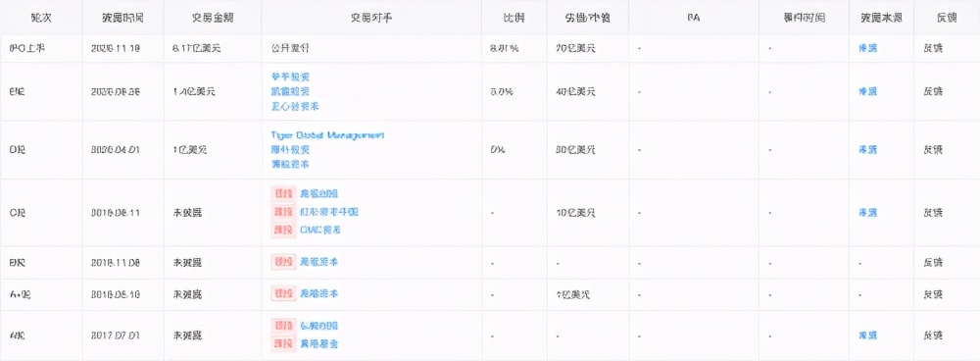The width and height of the screenshot is (980, 361).
Task: Open the source link in the A round row
Action: click(867, 335)
